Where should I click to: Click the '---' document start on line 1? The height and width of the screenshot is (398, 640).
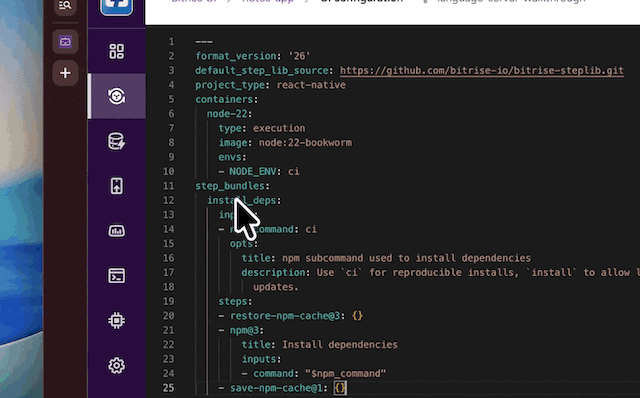[204, 42]
